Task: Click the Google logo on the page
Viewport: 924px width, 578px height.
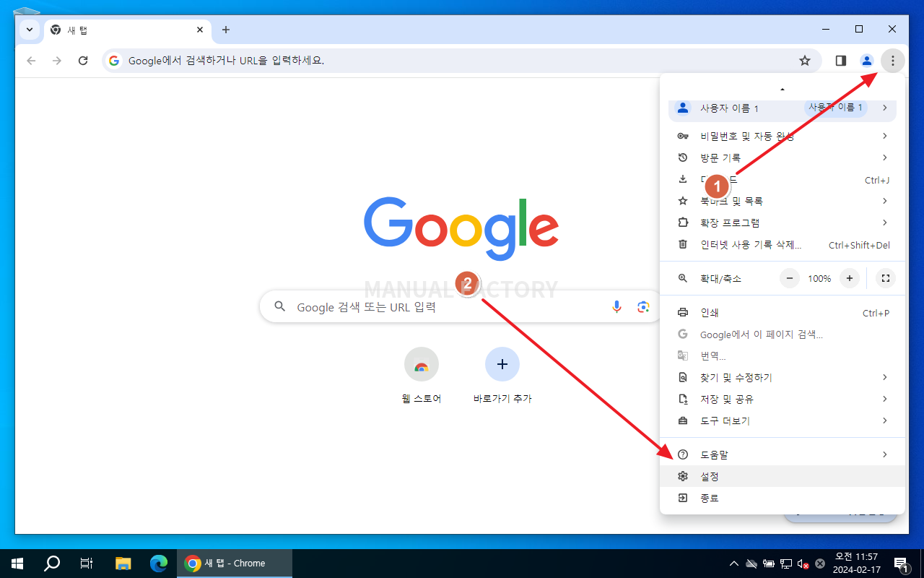Action: click(x=461, y=228)
